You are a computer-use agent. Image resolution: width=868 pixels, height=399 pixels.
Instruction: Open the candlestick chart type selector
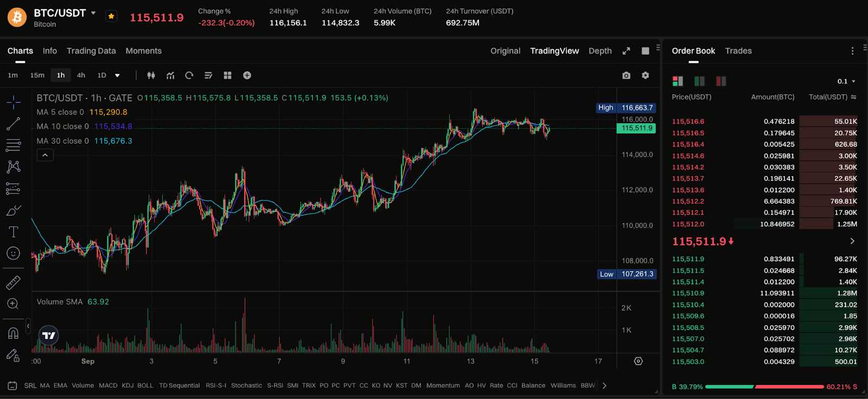tap(151, 75)
